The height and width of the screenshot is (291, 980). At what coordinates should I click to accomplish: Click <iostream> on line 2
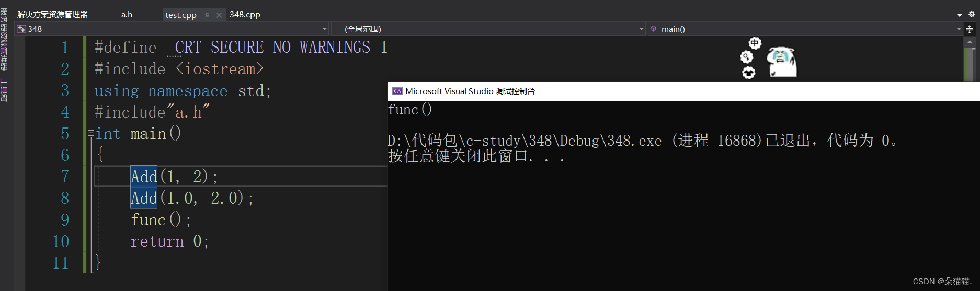[x=219, y=69]
